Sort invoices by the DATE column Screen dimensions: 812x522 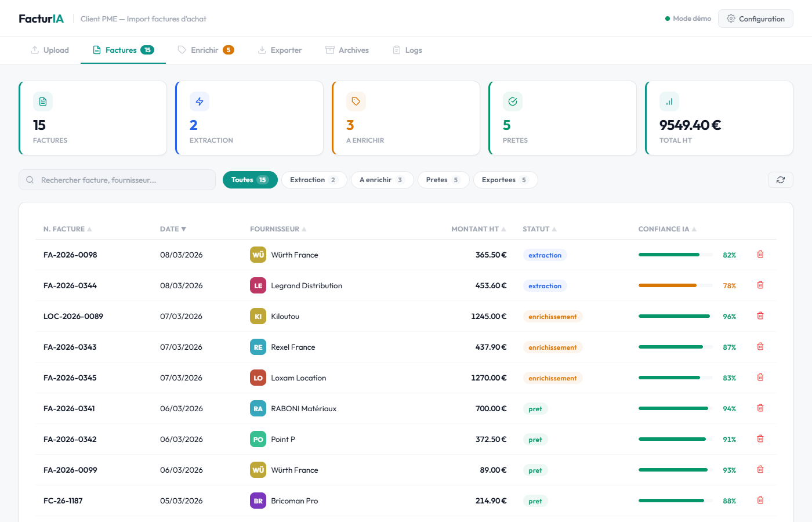[184, 229]
